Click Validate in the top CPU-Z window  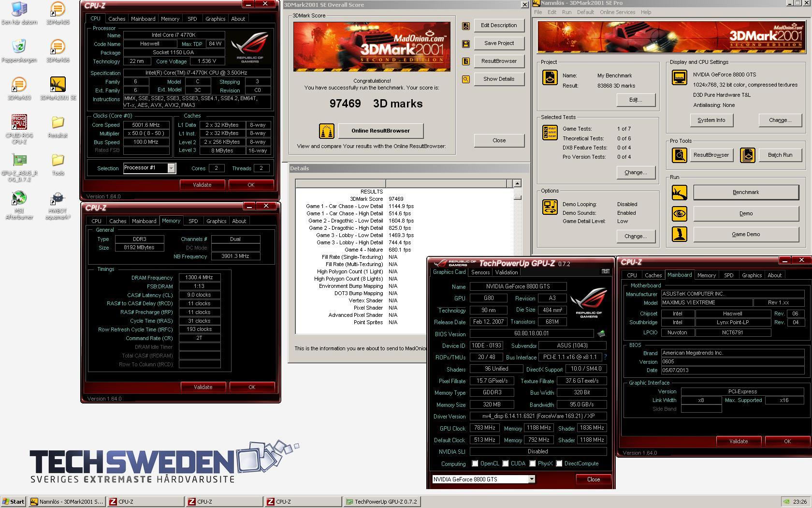pyautogui.click(x=202, y=185)
